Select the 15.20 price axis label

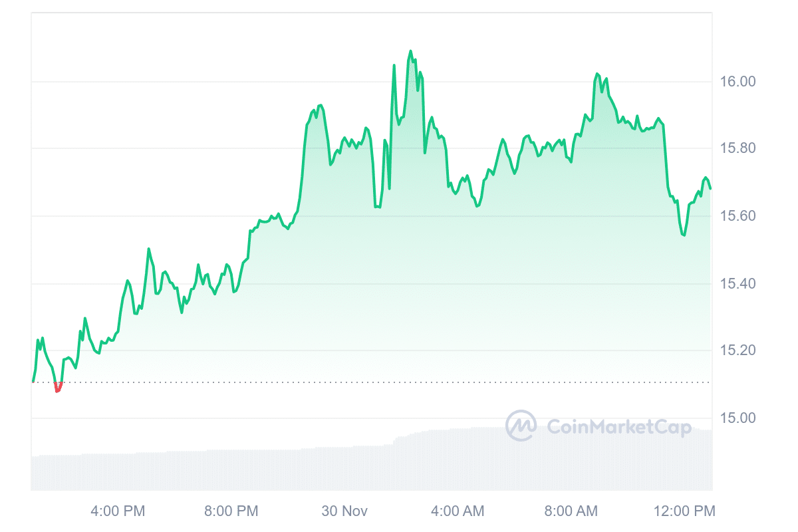(x=738, y=350)
